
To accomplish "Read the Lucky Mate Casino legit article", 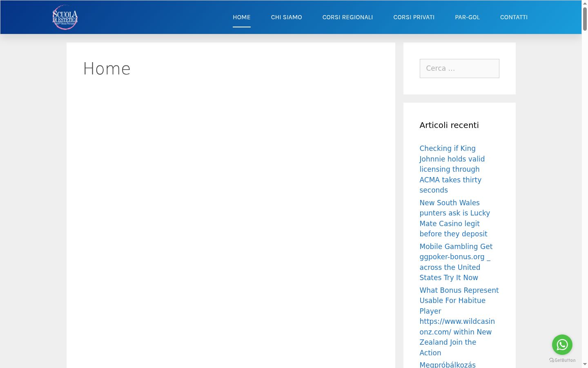I will coord(455,218).
